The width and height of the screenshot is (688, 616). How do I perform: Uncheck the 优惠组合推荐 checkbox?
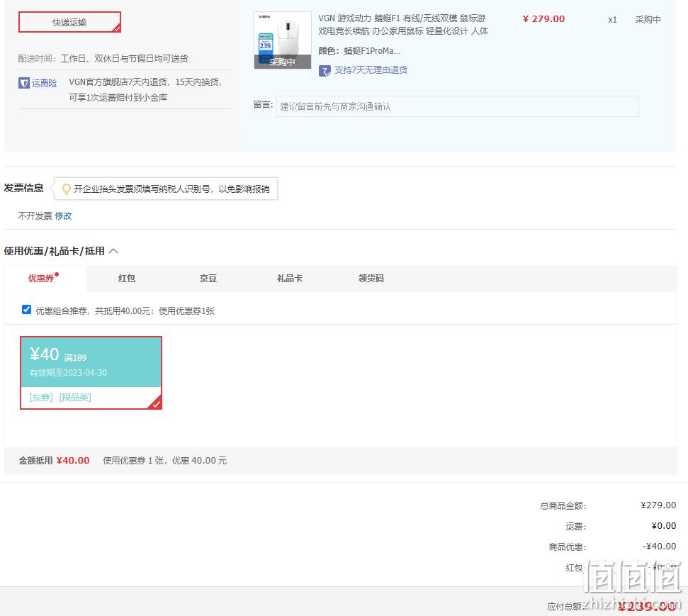click(x=26, y=310)
